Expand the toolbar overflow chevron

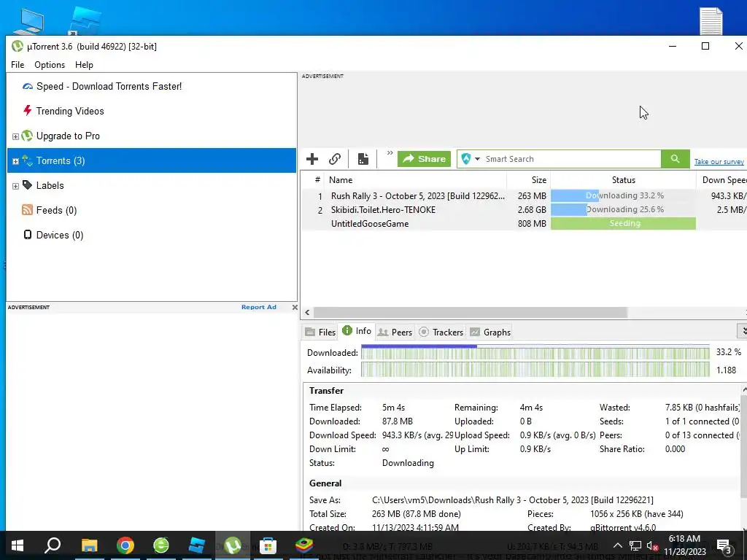coord(390,153)
